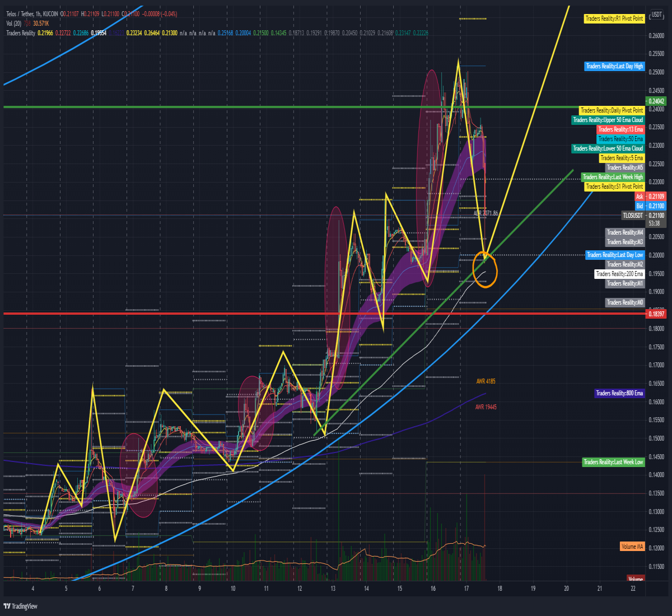Image resolution: width=672 pixels, height=616 pixels.
Task: Select the Traders Reality indicator legend
Action: (x=21, y=33)
